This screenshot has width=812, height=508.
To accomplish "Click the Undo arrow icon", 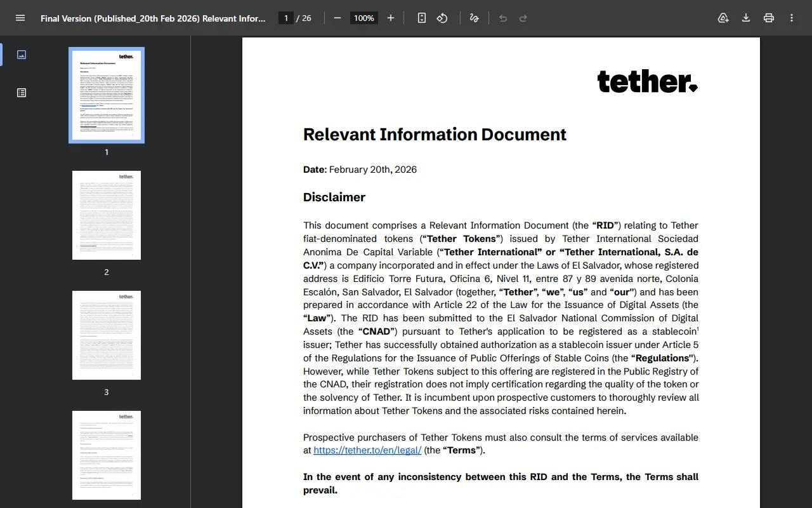I will click(x=503, y=18).
